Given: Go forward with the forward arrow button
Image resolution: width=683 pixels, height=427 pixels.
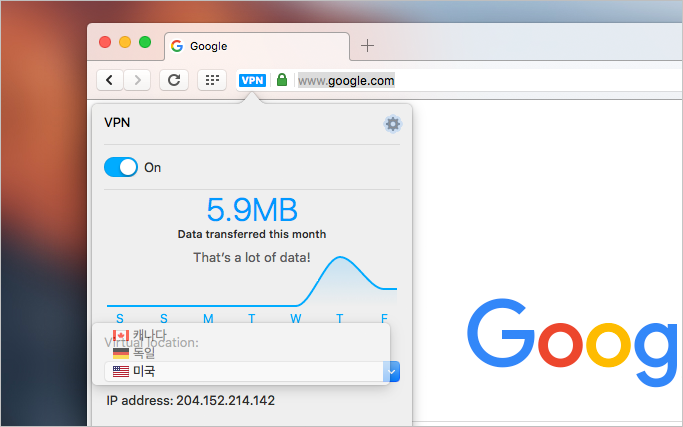Looking at the screenshot, I should [x=137, y=80].
